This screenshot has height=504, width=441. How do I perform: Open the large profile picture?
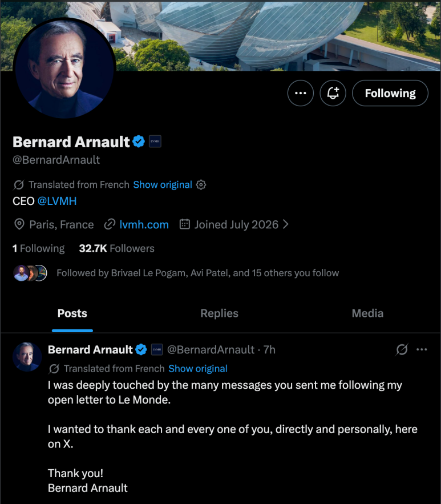point(64,68)
